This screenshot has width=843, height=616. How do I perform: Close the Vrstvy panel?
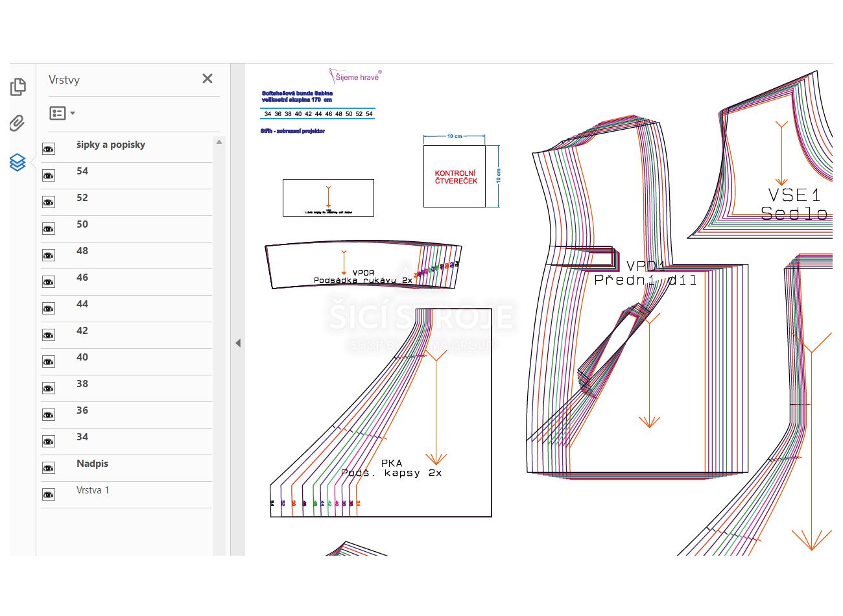pos(208,78)
